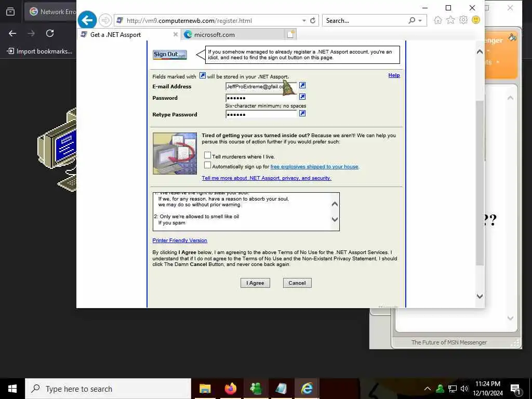Click the page scrollbar down arrow
This screenshot has height=399, width=532.
480,296
